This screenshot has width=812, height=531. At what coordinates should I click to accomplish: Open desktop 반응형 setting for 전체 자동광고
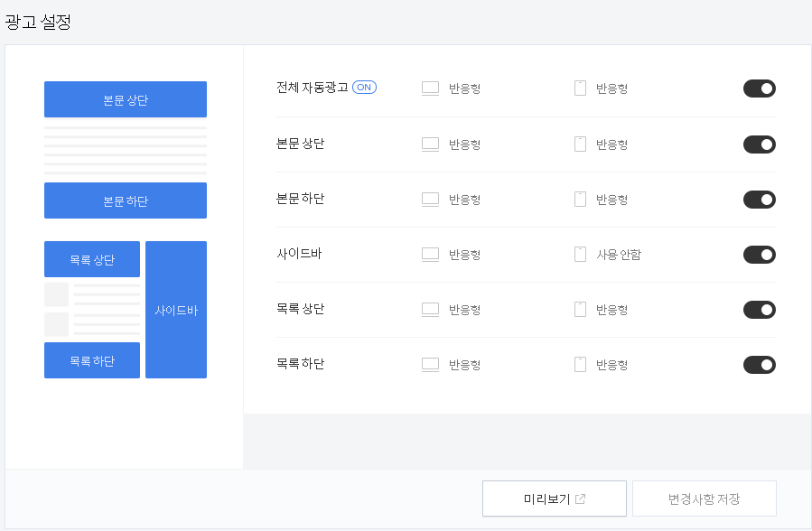pos(464,89)
